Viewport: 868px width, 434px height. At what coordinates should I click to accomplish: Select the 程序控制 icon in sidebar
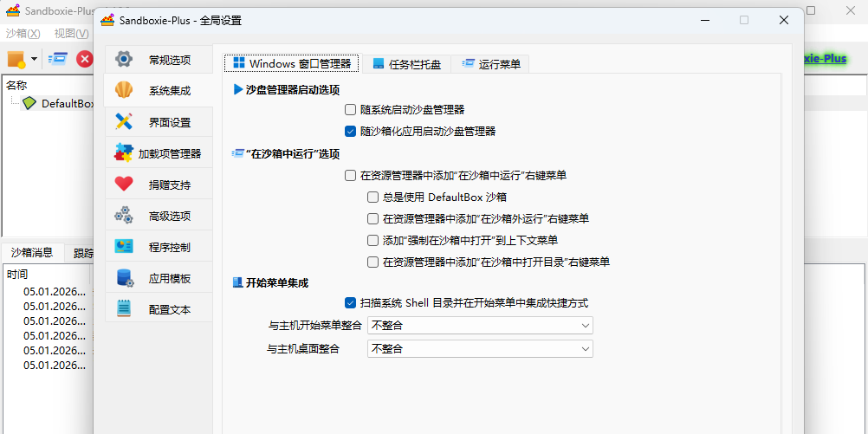[x=124, y=247]
